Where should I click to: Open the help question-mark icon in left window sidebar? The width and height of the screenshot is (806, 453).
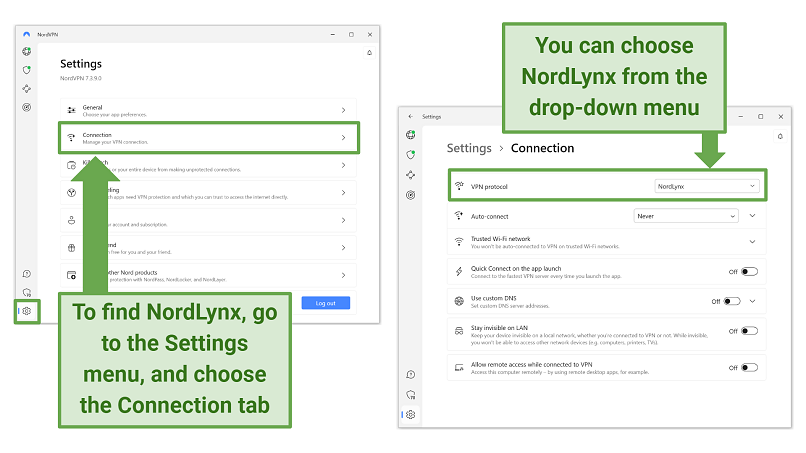[x=27, y=274]
